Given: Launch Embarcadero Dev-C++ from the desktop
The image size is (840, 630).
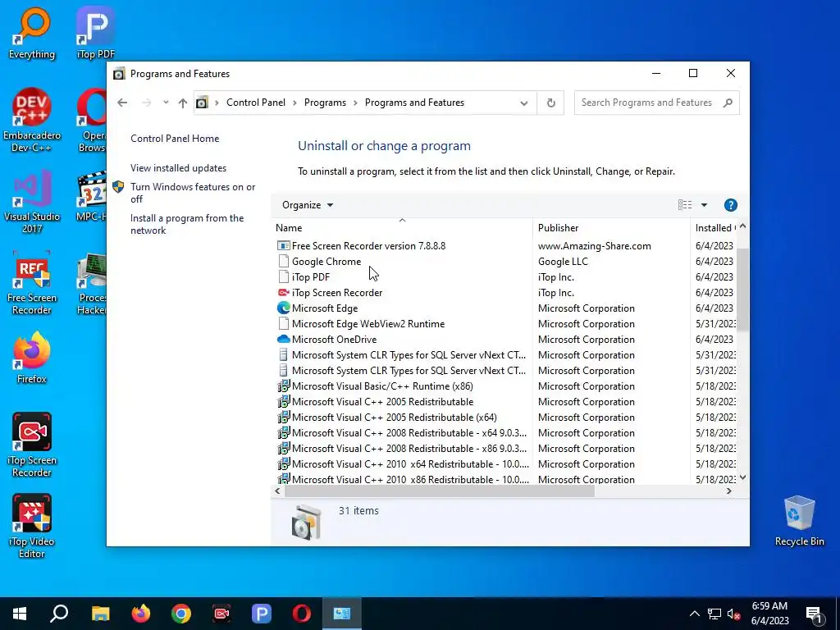Looking at the screenshot, I should (x=32, y=120).
